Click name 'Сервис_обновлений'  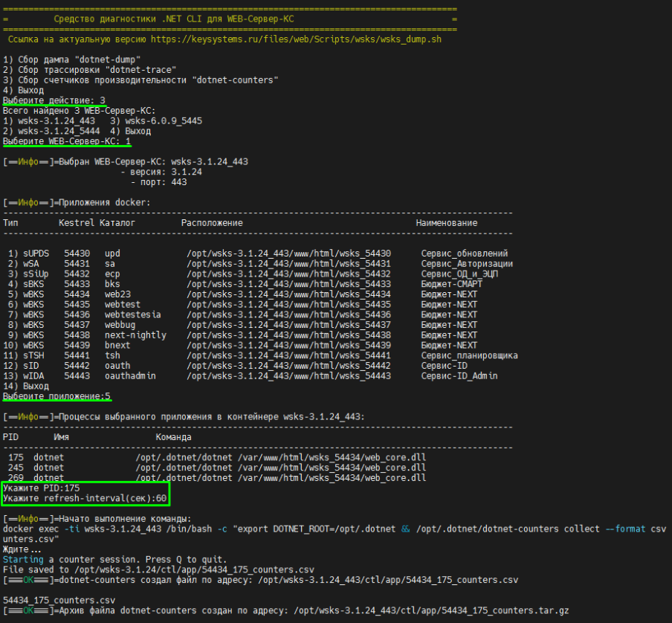[465, 254]
